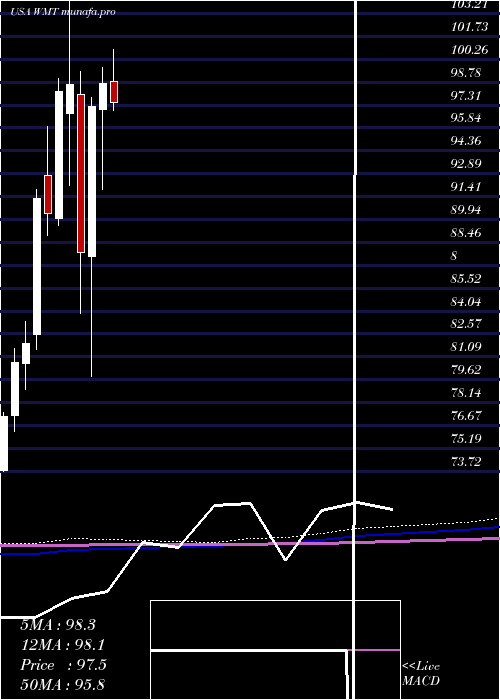
Task: Select the last red candlestick on the chart
Action: [114, 92]
